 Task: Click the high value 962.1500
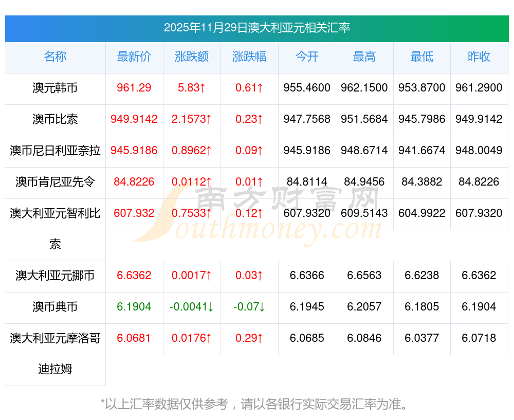coord(364,88)
